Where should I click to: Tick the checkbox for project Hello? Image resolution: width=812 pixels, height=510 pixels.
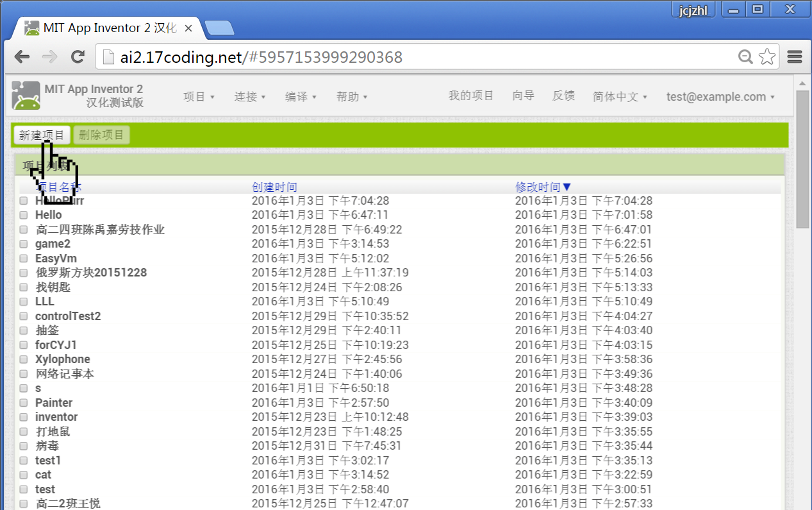(24, 215)
